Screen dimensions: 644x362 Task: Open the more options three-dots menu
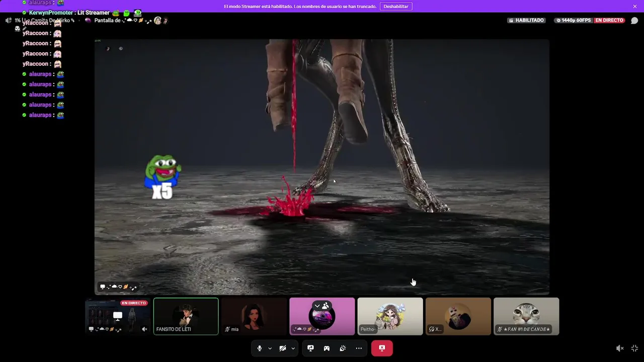point(359,348)
